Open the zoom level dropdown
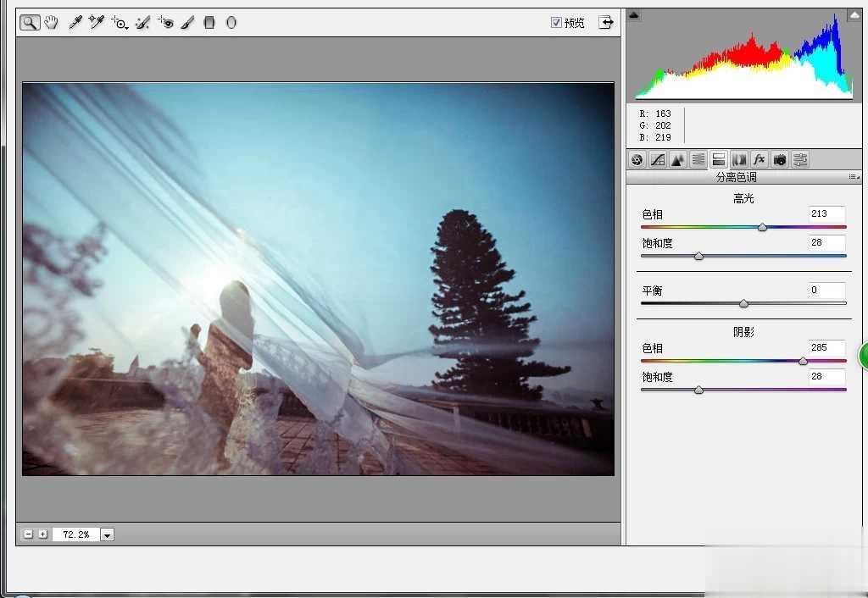 tap(108, 534)
